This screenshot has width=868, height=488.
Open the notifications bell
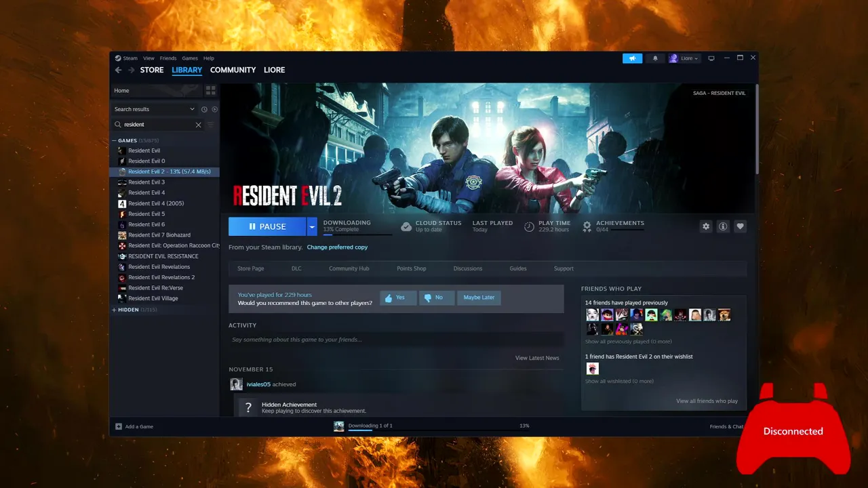tap(655, 58)
